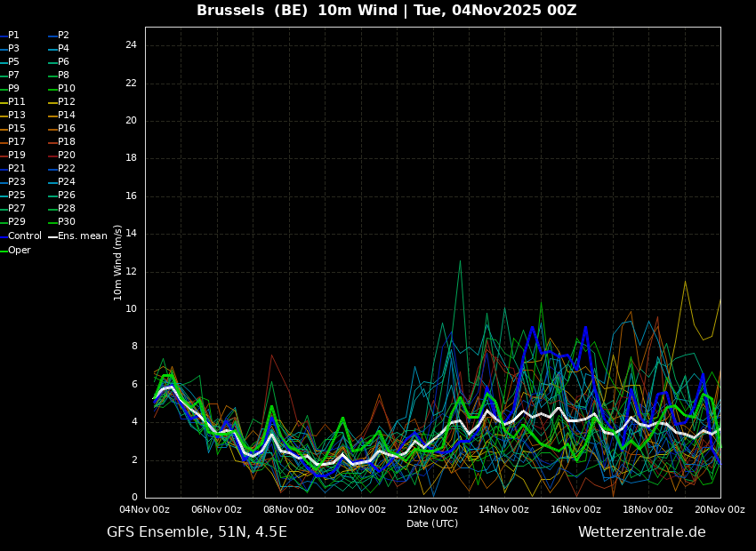Click the 20Nov 00z date tick label
Viewport: 756px width, 551px height.
pos(719,510)
